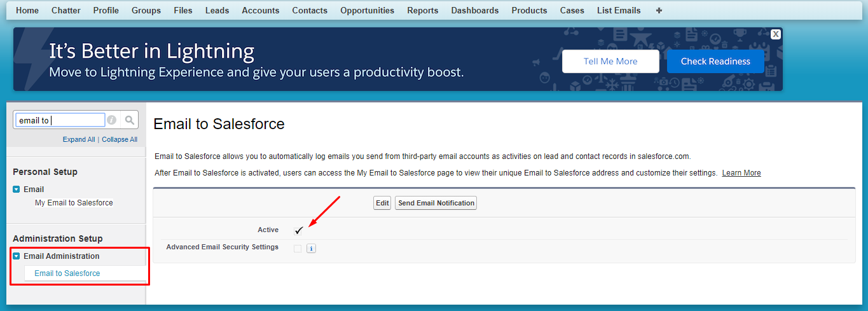The image size is (868, 311).
Task: Click the Administration Setup heading
Action: 58,238
